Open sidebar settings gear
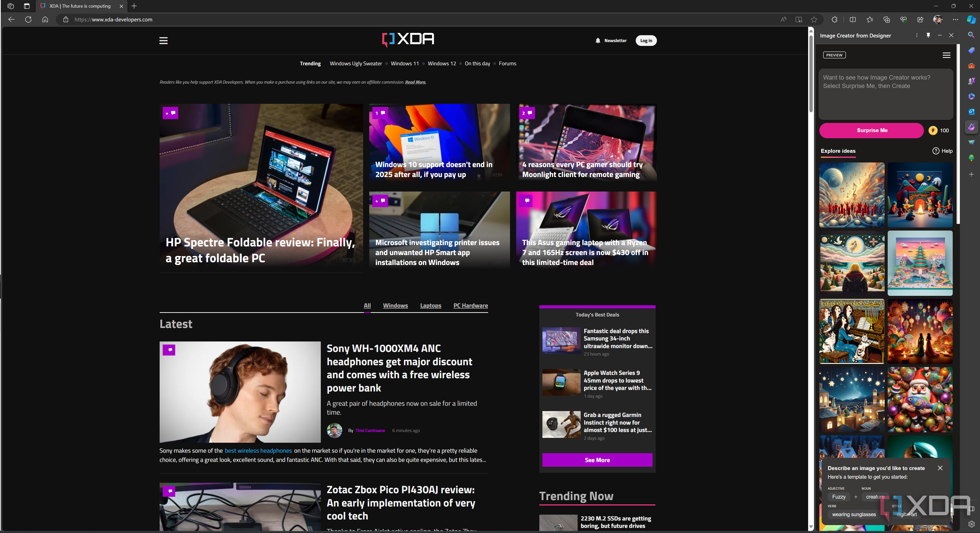The image size is (980, 533). click(x=971, y=524)
